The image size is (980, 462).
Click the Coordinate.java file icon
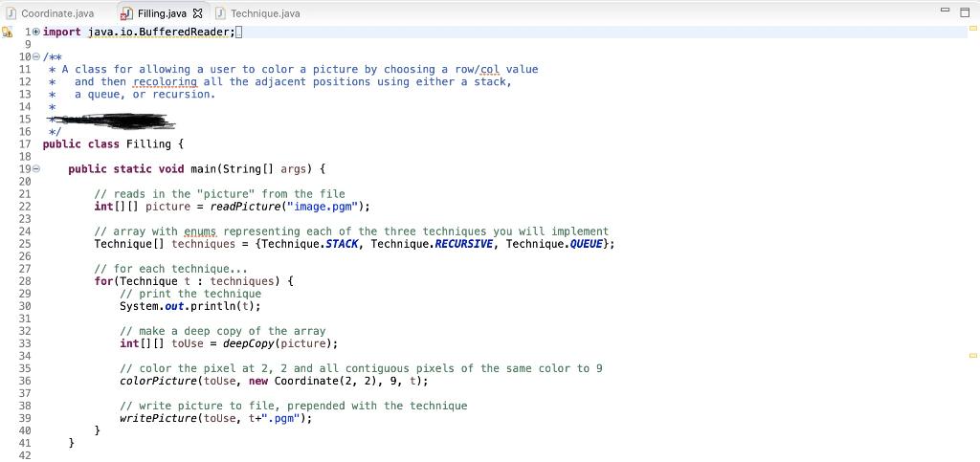click(11, 13)
